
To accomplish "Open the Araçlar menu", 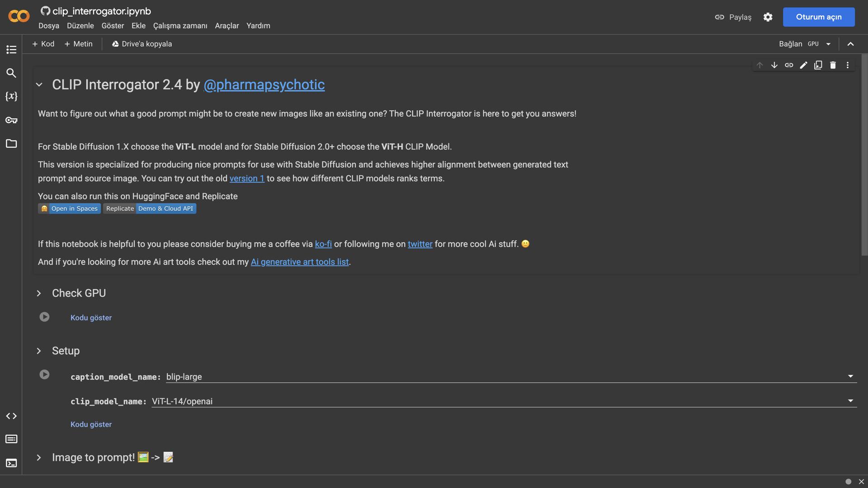I will pos(226,26).
